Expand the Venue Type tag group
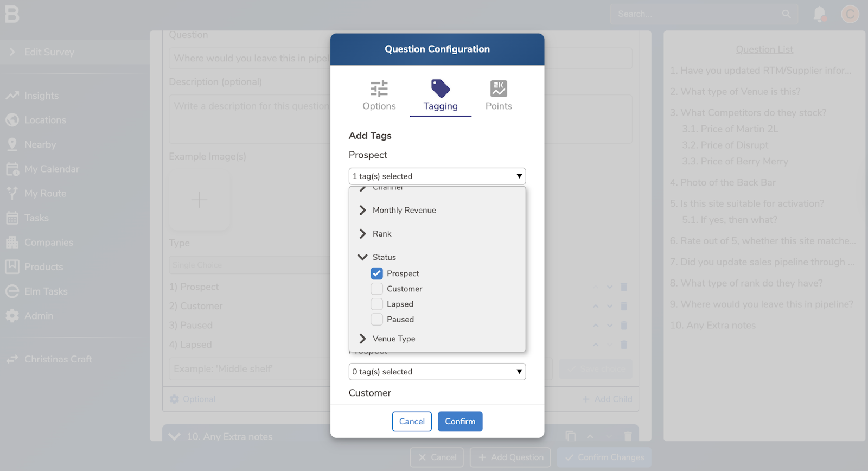Screen dimensions: 868x471 click(x=363, y=339)
